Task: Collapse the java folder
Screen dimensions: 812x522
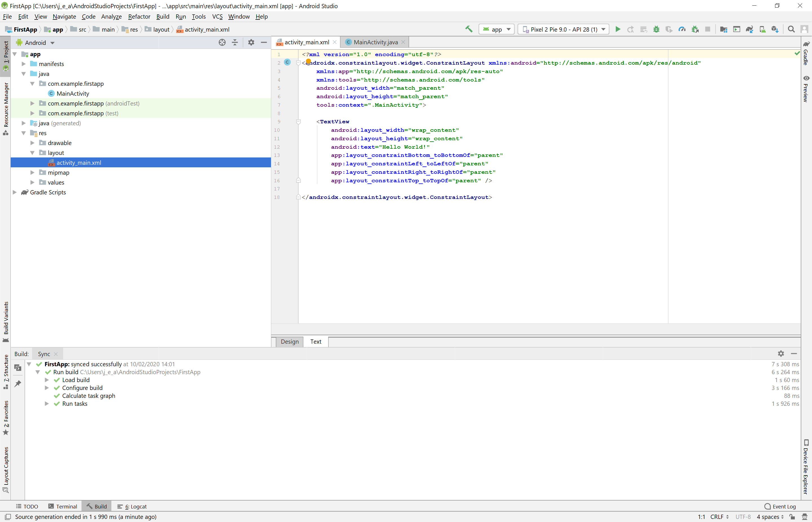Action: click(24, 74)
